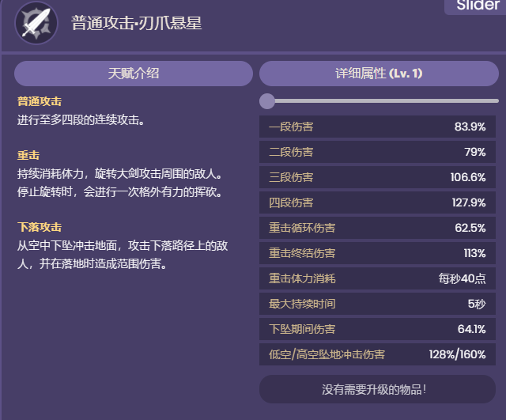
Task: Click the 三段伤害 106.6% row
Action: [377, 178]
